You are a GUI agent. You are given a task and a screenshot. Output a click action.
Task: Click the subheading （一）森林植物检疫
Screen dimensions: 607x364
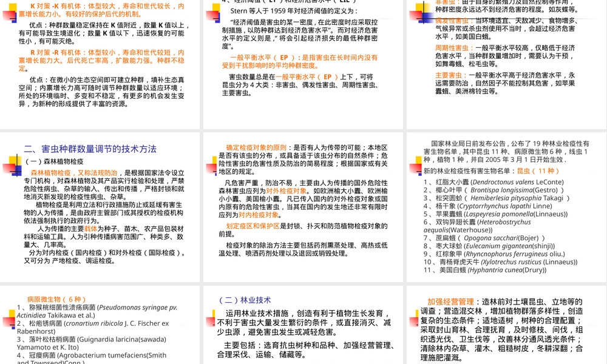pyautogui.click(x=54, y=161)
